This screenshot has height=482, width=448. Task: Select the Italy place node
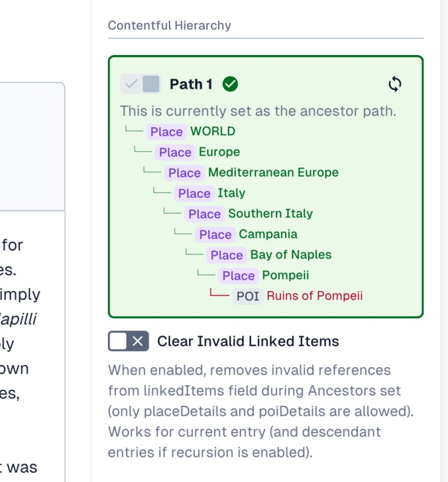[231, 193]
